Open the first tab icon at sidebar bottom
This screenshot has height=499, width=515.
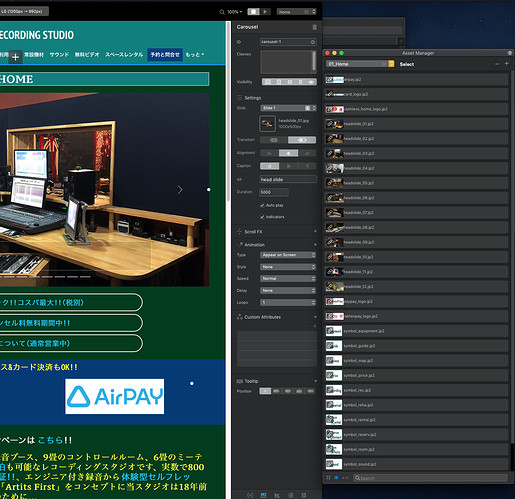click(x=250, y=495)
